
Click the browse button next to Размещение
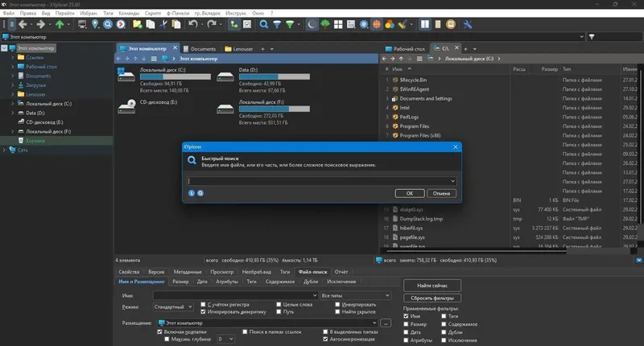tap(386, 323)
